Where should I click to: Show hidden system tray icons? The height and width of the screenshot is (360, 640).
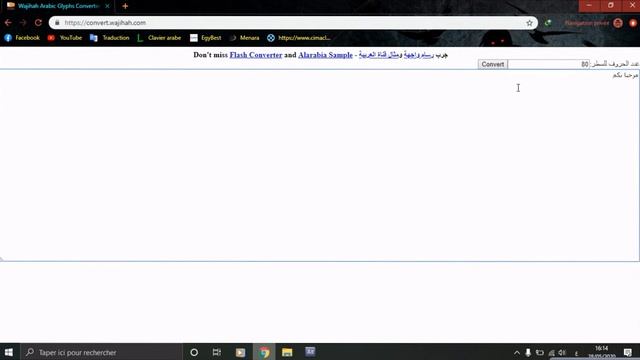coord(517,353)
